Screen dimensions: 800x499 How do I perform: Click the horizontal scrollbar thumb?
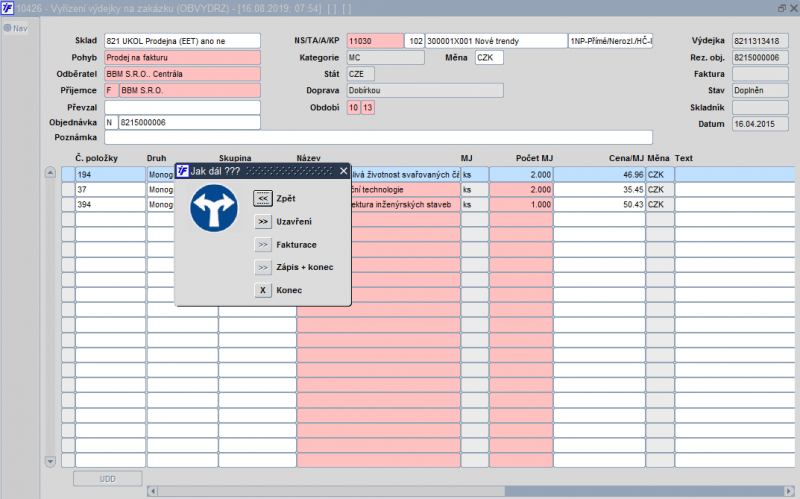pyautogui.click(x=331, y=491)
